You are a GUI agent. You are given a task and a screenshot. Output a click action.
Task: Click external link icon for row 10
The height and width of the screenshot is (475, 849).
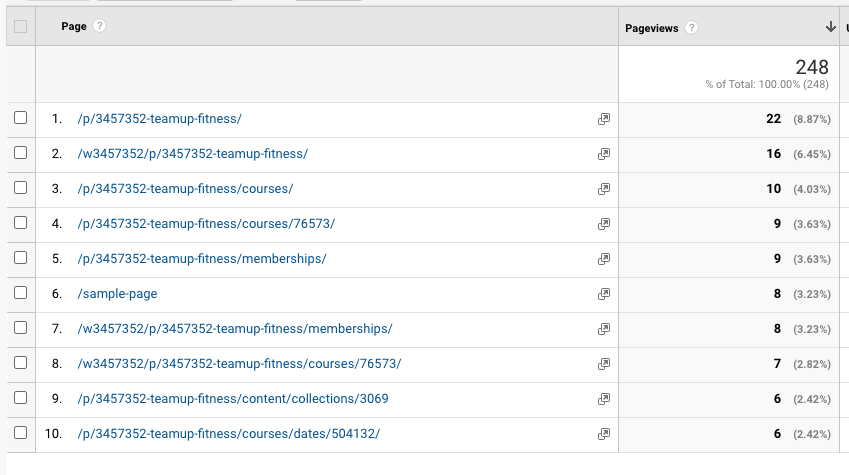point(603,434)
